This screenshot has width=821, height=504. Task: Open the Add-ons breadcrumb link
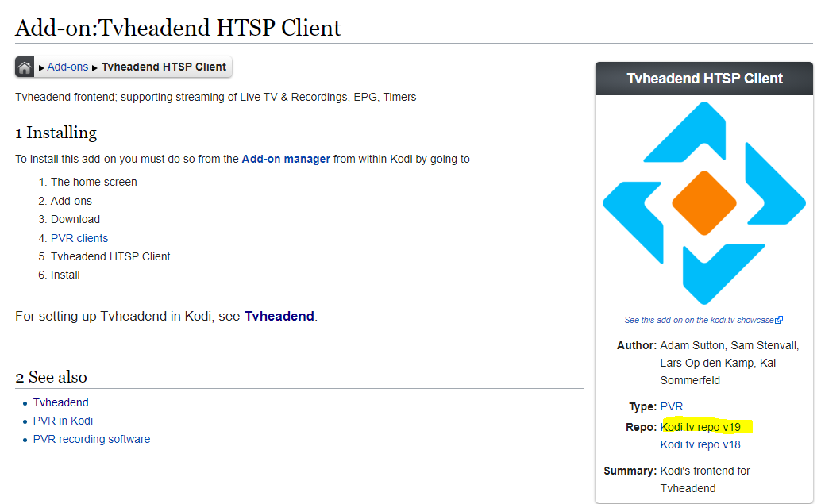(x=67, y=67)
